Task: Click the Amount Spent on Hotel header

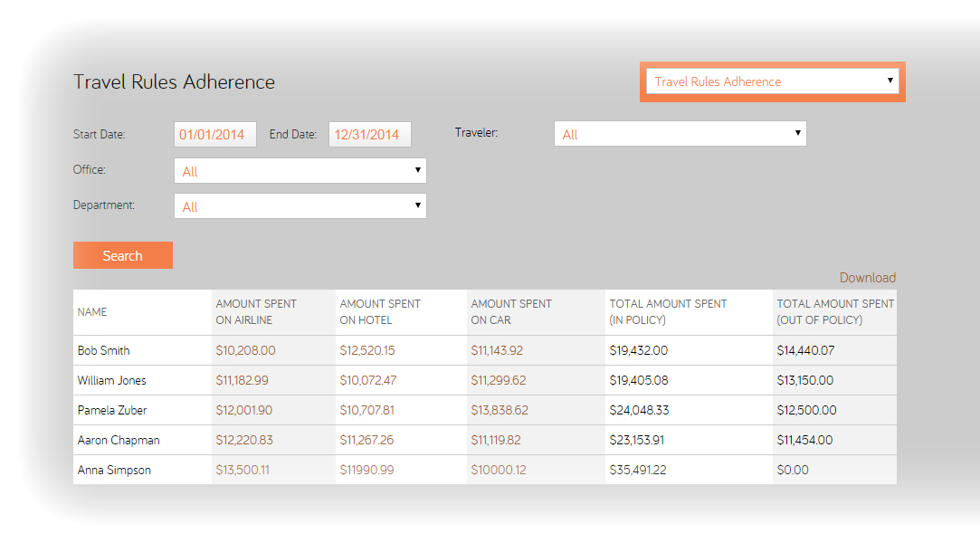Action: 380,312
